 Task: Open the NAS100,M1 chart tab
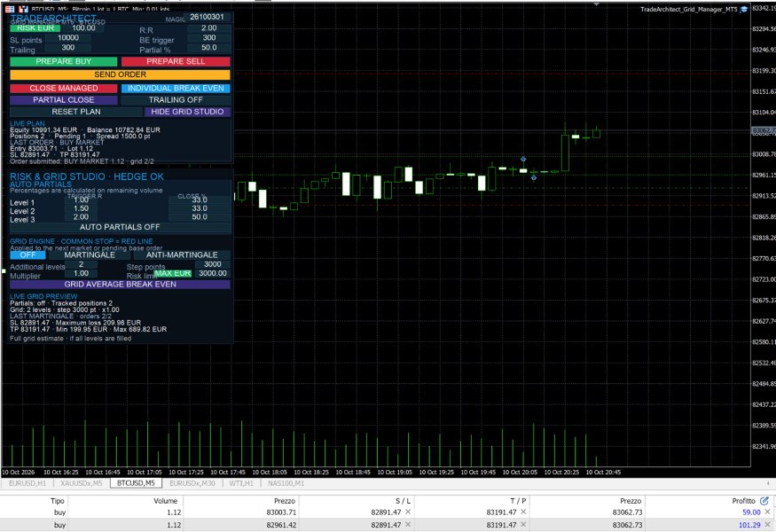[286, 483]
